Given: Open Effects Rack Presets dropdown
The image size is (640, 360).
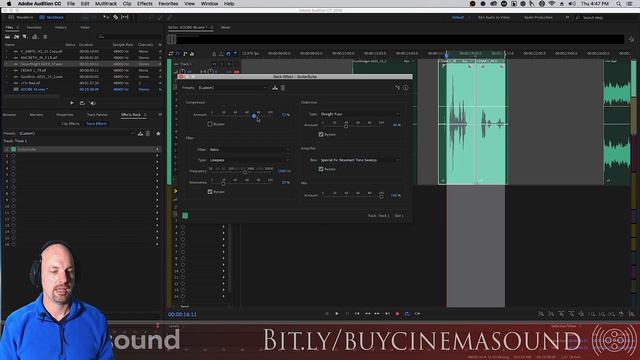Looking at the screenshot, I should pos(76,133).
